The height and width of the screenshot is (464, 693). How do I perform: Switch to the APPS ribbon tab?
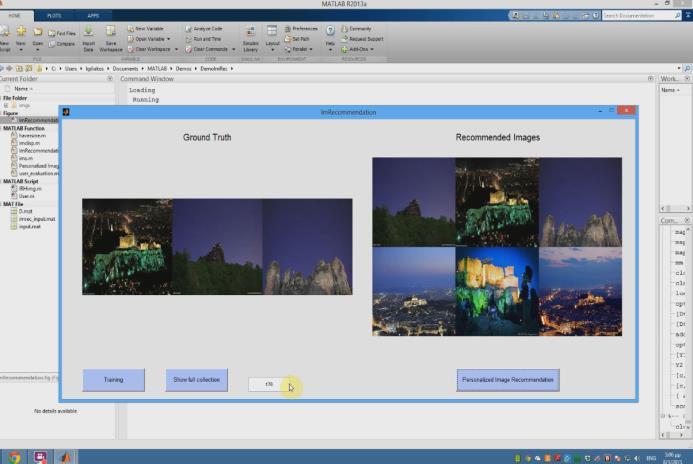point(93,15)
